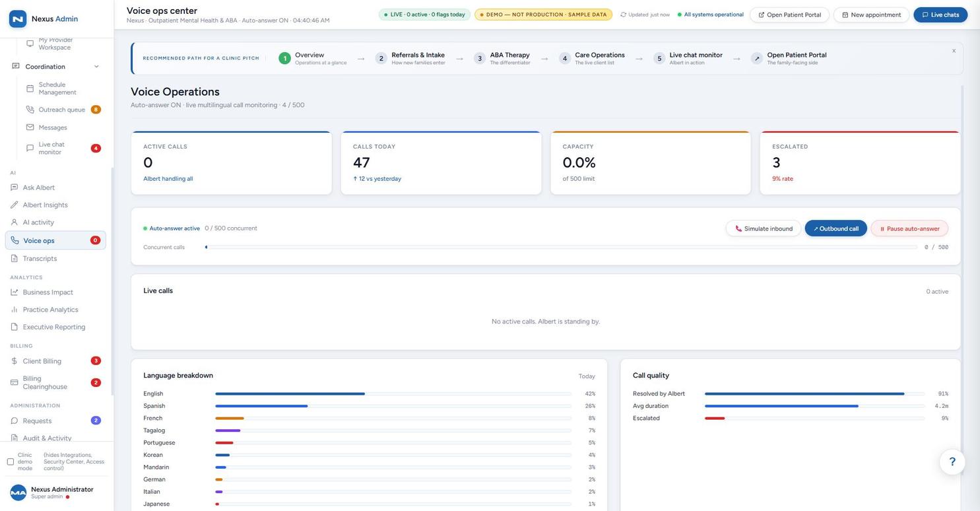
Task: Click the '9% rate' text
Action: click(783, 179)
